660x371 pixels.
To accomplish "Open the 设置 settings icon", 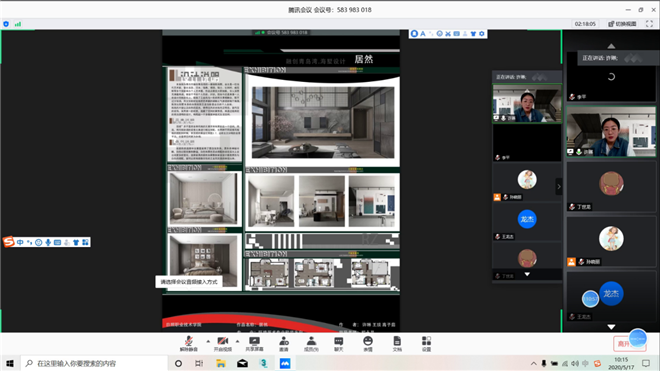I will pos(426,344).
